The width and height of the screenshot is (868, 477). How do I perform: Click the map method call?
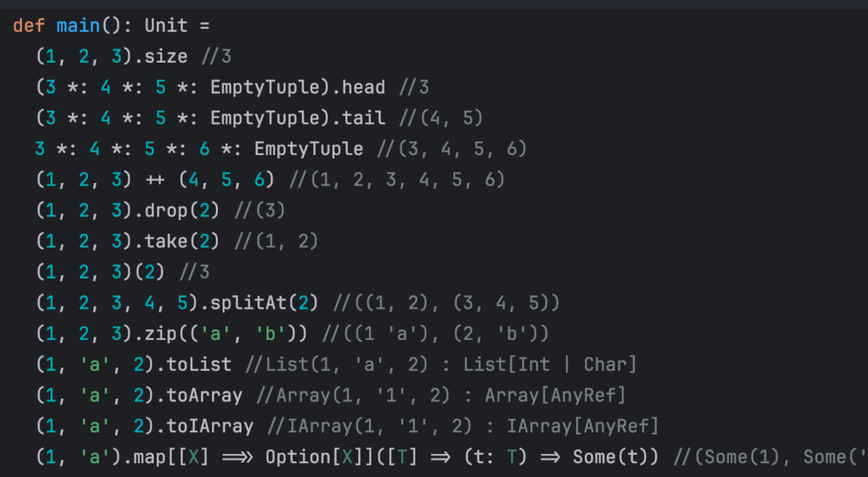pos(149,457)
